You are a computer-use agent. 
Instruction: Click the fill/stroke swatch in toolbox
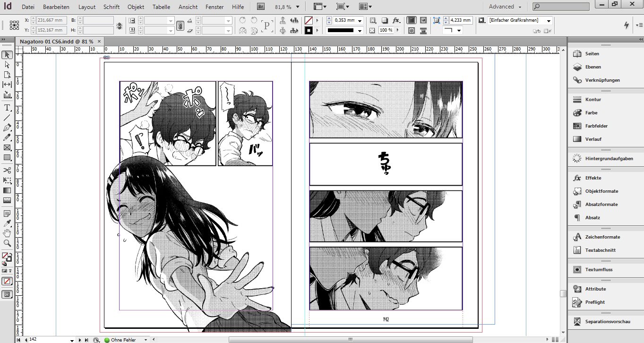click(7, 257)
